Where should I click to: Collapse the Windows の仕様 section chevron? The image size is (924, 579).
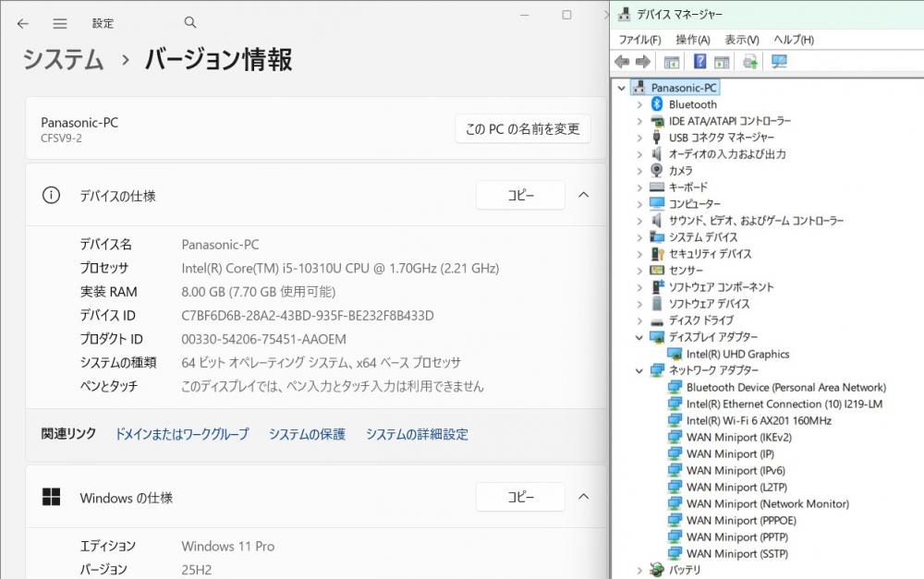click(583, 497)
